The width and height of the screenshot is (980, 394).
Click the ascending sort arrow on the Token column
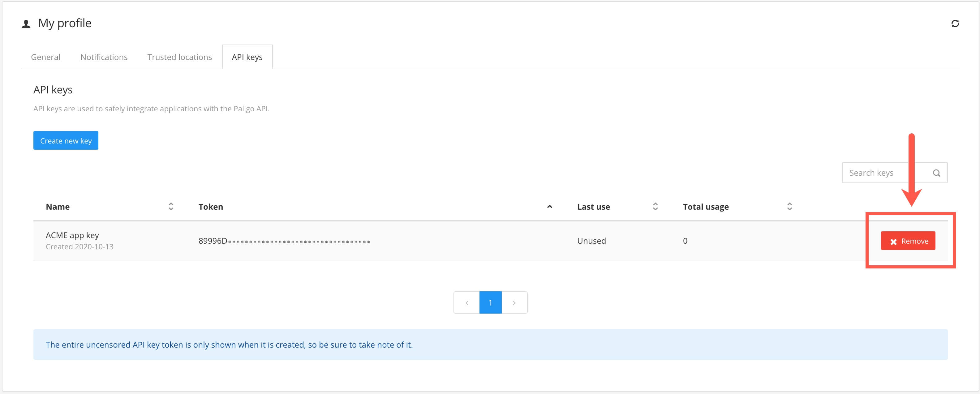click(x=549, y=207)
